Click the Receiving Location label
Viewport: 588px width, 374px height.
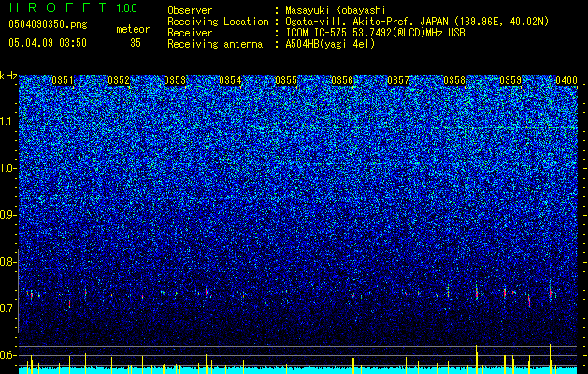click(x=218, y=22)
